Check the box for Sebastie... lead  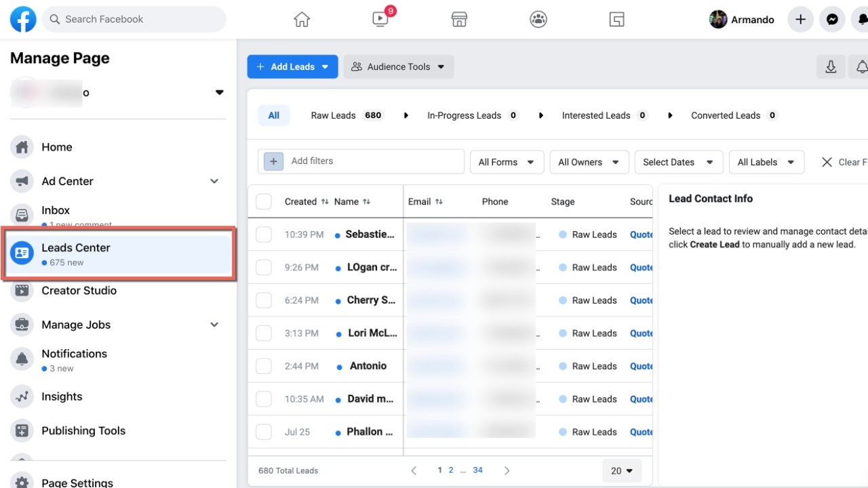click(264, 235)
